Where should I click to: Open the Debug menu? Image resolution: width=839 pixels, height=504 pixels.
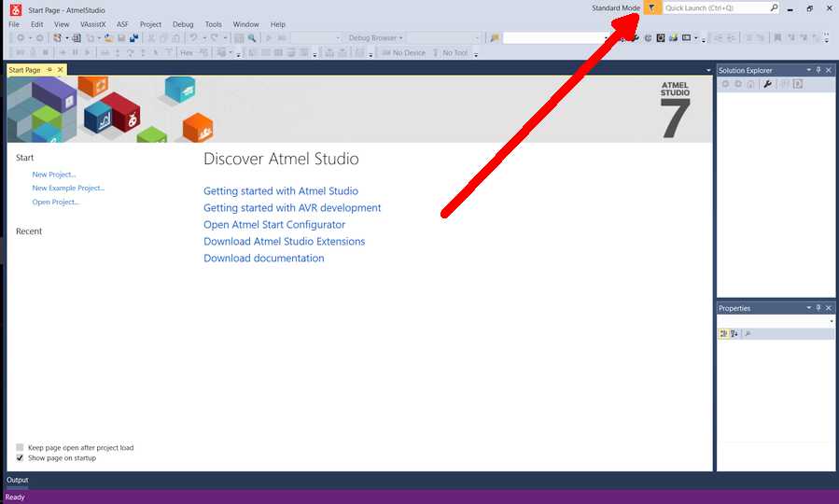[x=183, y=24]
